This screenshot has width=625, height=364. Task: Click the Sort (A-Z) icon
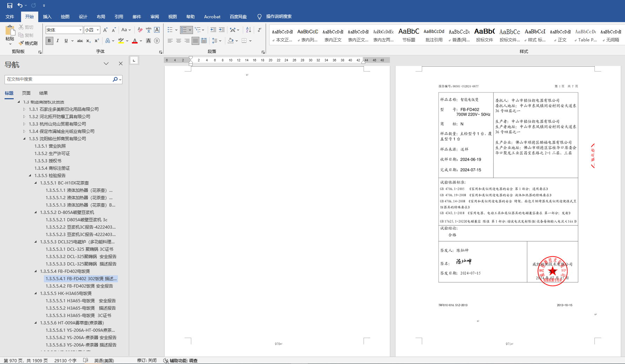[x=248, y=30]
